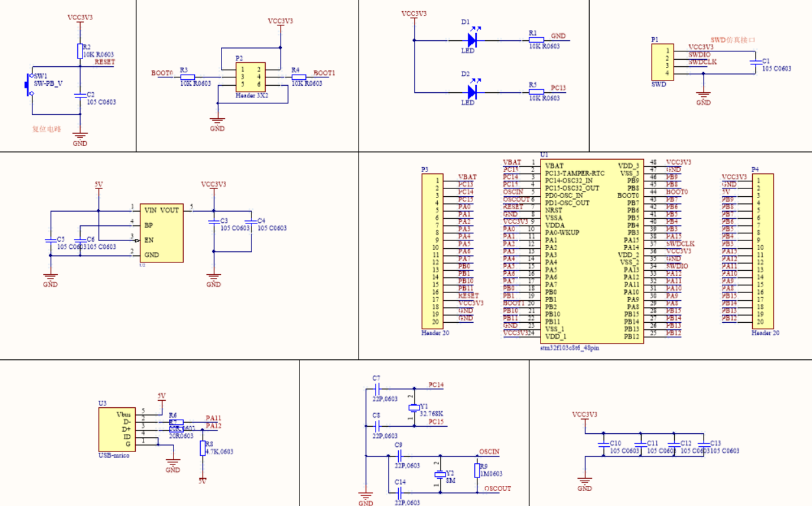Click capacitor C1 beside the SWD connector
The height and width of the screenshot is (506, 812).
pyautogui.click(x=755, y=62)
